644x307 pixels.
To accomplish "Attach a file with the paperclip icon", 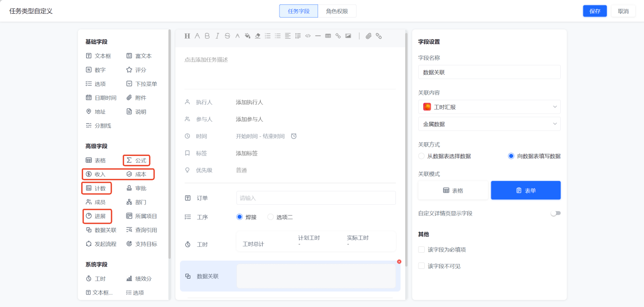I will point(368,36).
